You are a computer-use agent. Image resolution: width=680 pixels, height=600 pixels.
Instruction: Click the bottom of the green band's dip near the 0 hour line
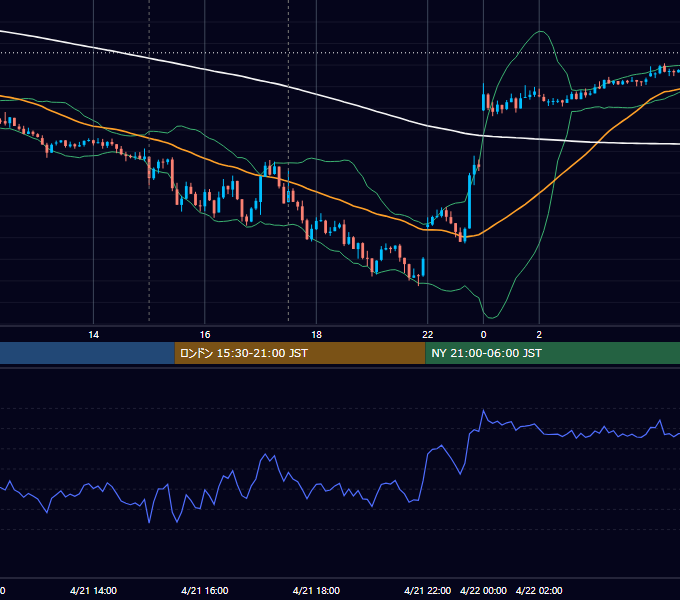(491, 318)
